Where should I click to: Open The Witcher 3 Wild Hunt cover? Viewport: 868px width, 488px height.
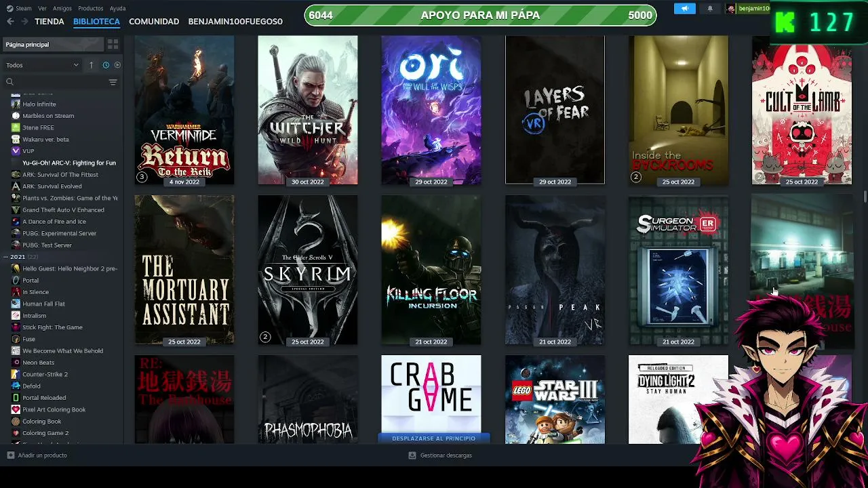pos(308,110)
